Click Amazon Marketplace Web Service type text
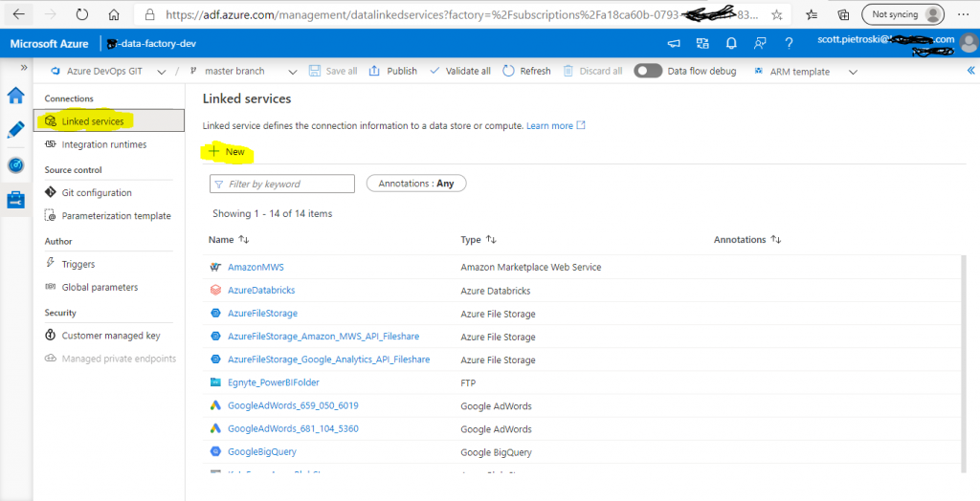The image size is (980, 501). coord(530,267)
